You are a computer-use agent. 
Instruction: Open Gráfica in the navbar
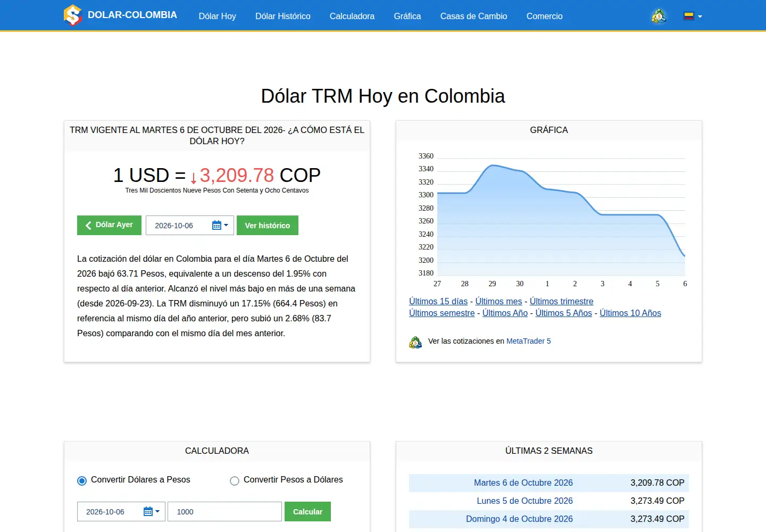pyautogui.click(x=407, y=16)
